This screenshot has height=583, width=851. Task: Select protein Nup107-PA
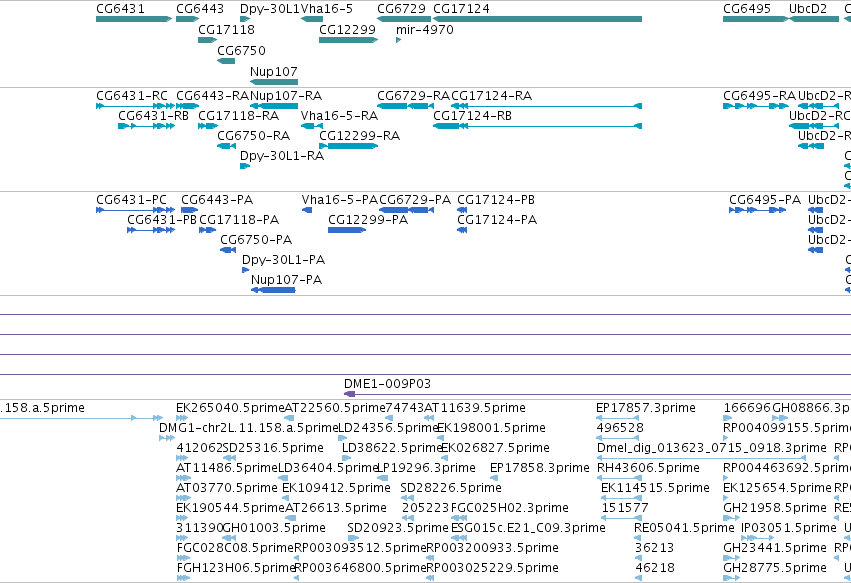tap(274, 290)
